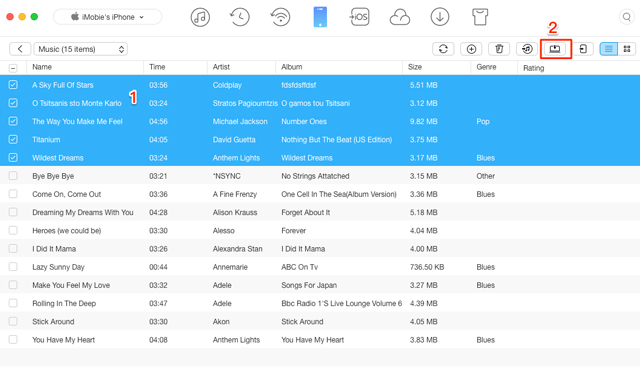Click artist Alexandra Stan

click(238, 249)
